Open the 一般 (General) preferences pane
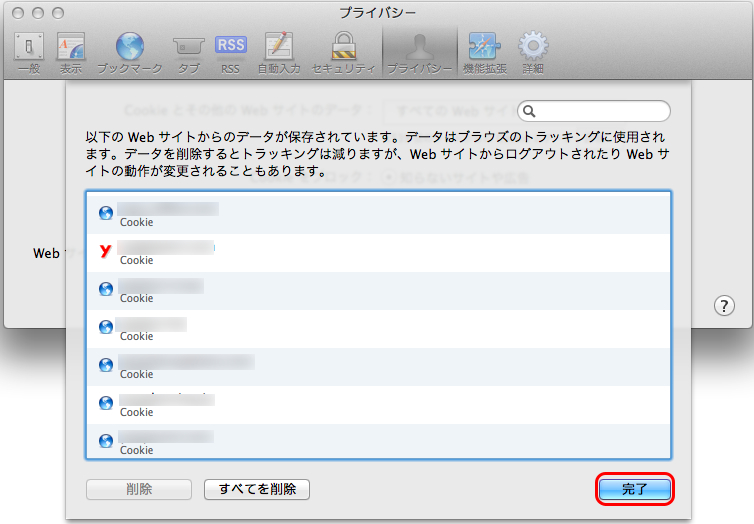 [x=29, y=52]
